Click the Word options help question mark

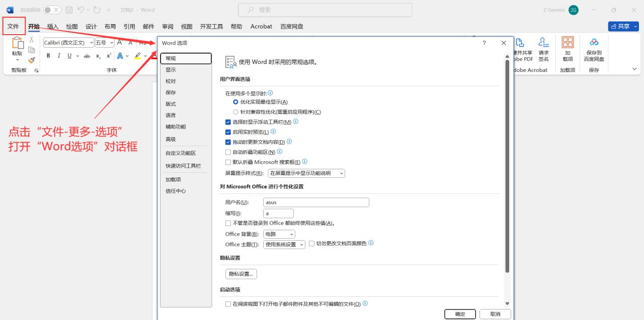pos(484,43)
